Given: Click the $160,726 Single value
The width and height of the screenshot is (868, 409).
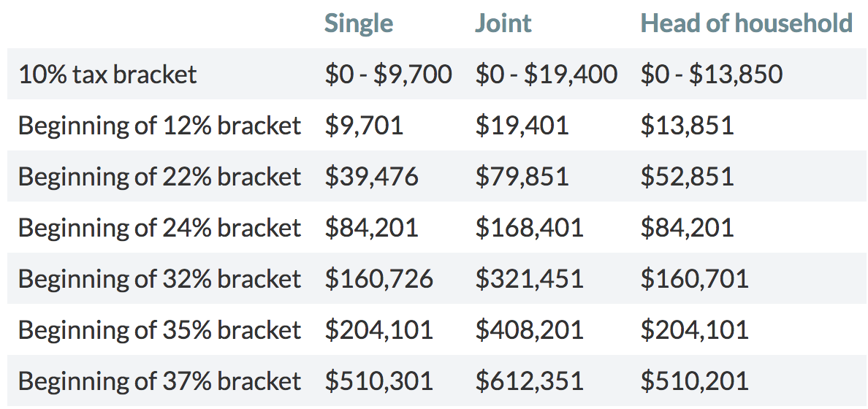Looking at the screenshot, I should pyautogui.click(x=378, y=279).
